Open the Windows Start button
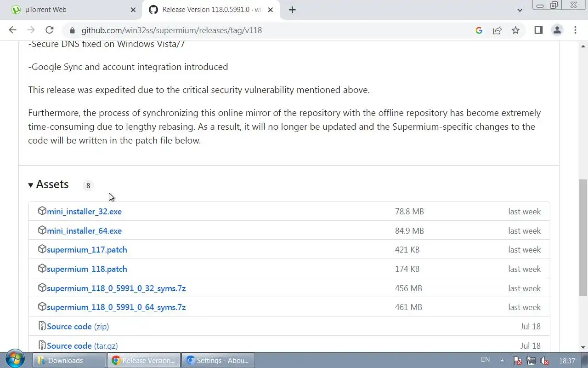Image resolution: width=588 pixels, height=368 pixels. coord(15,360)
